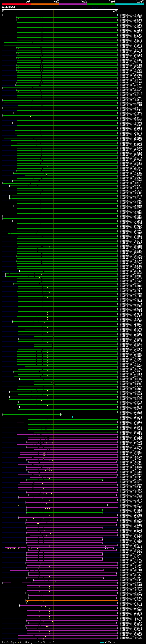
Task: Open hit UniRef100_B4LCM1
Action: click(131, 480)
